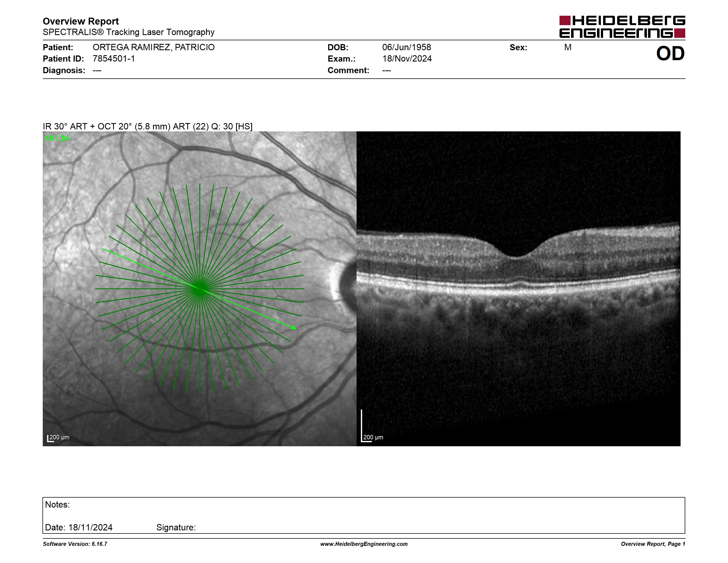Image resolution: width=728 pixels, height=563 pixels.
Task: Click 'Software Version: 6.16.7' footer text
Action: [x=75, y=544]
